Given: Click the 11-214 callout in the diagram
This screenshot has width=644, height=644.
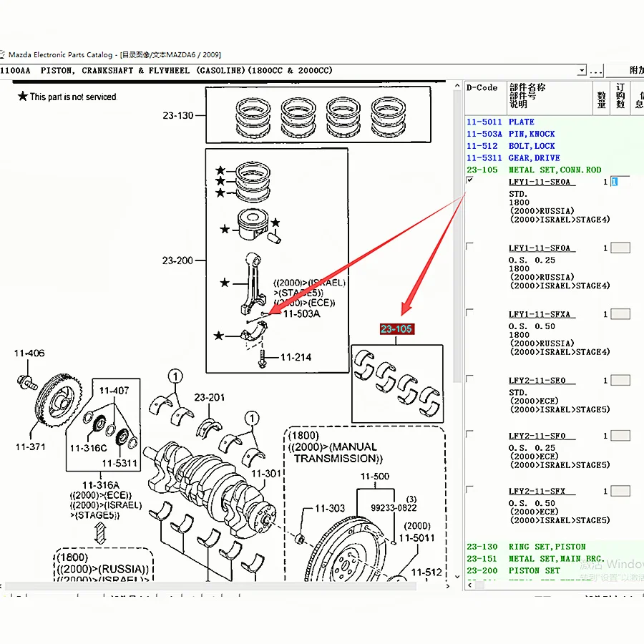Looking at the screenshot, I should [x=296, y=357].
